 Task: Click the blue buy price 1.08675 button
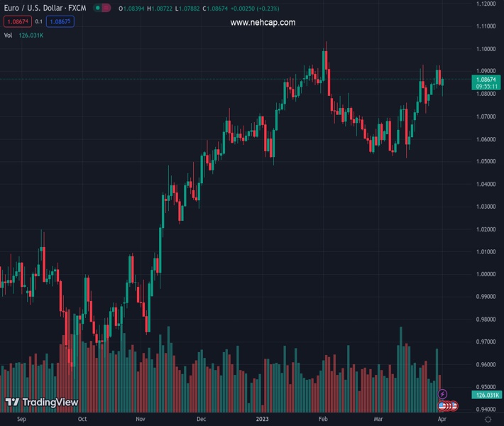click(61, 22)
